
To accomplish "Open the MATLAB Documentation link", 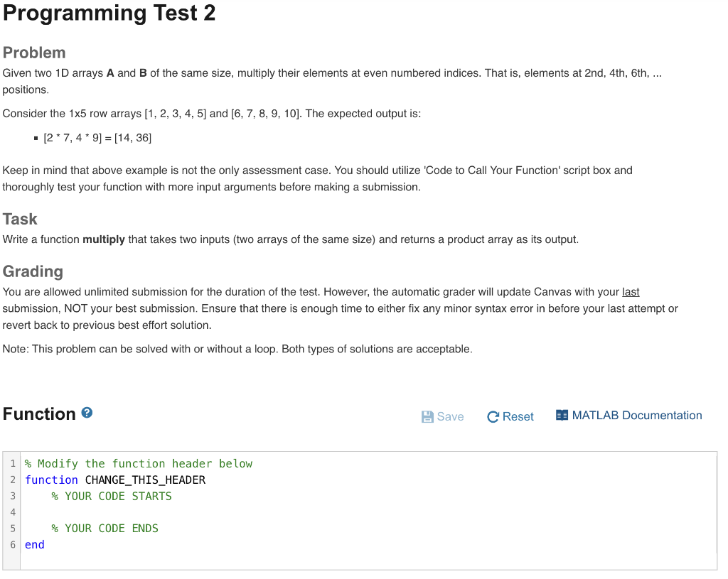I will [x=636, y=415].
